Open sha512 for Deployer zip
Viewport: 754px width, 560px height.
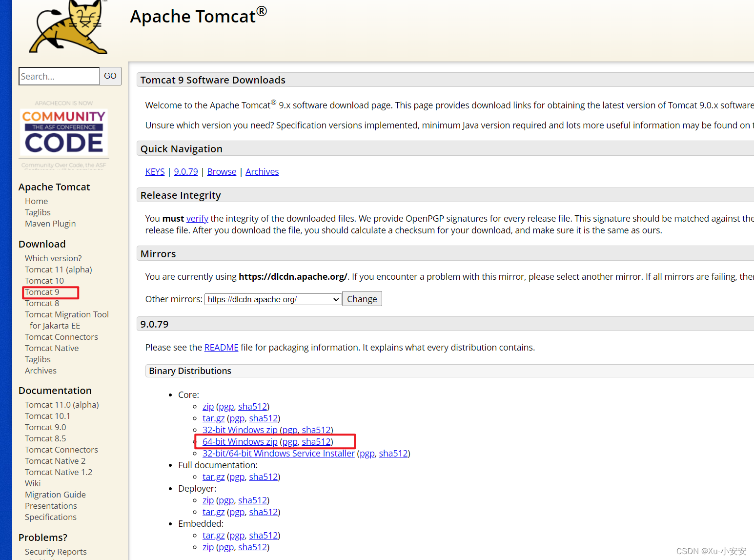click(x=253, y=500)
